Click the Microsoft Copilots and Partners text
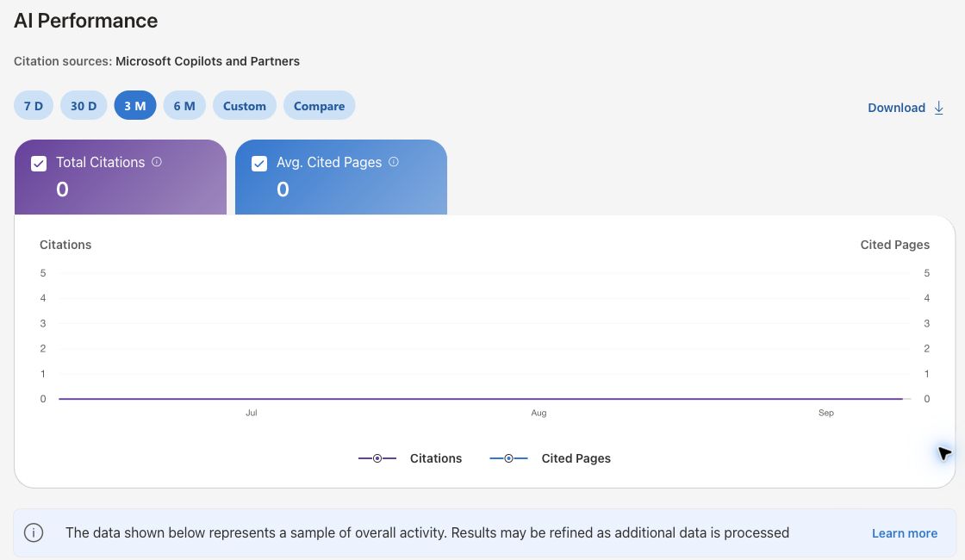This screenshot has height=560, width=965. pos(208,61)
